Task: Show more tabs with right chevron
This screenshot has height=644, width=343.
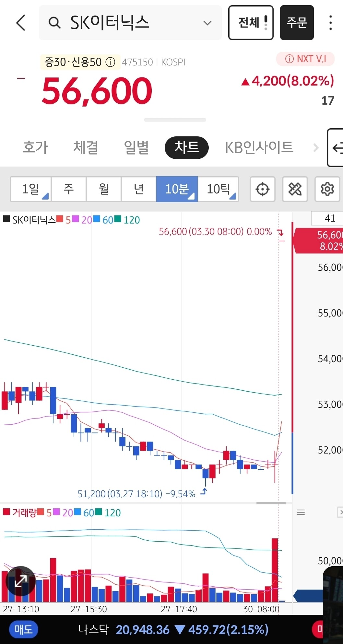Action: pyautogui.click(x=316, y=148)
